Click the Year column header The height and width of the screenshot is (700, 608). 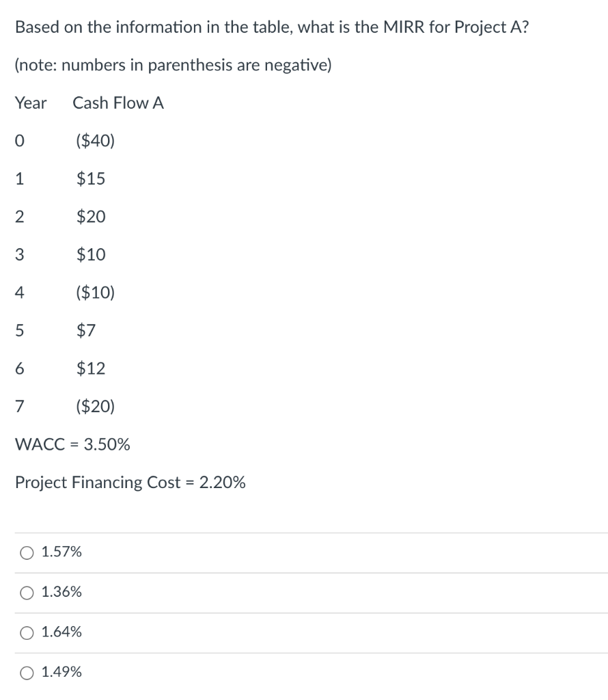31,103
